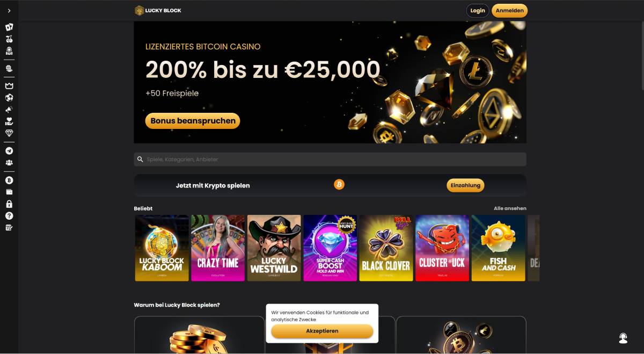
Task: Expand the left sidebar with the chevron
Action: pos(9,11)
